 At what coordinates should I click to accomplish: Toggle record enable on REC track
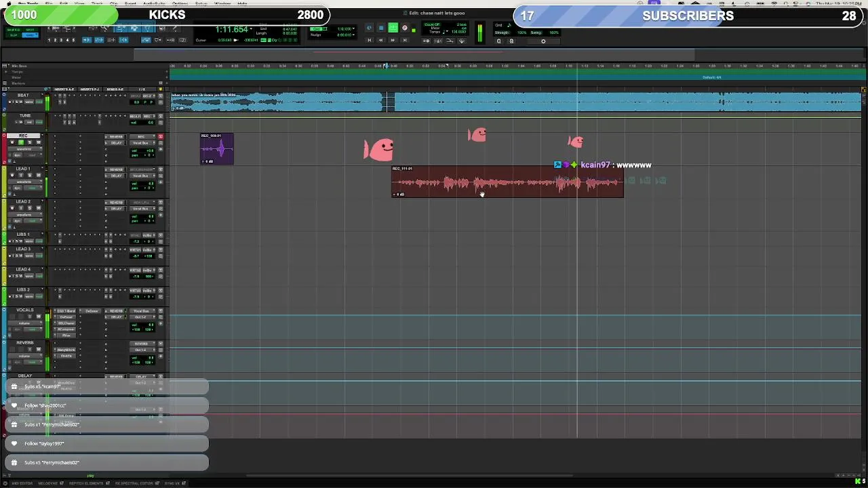click(x=12, y=142)
